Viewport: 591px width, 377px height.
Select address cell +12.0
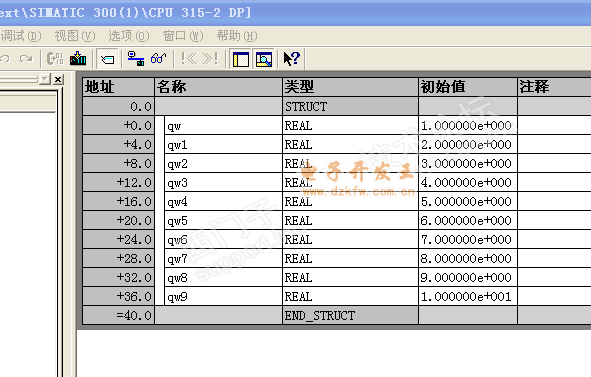118,182
